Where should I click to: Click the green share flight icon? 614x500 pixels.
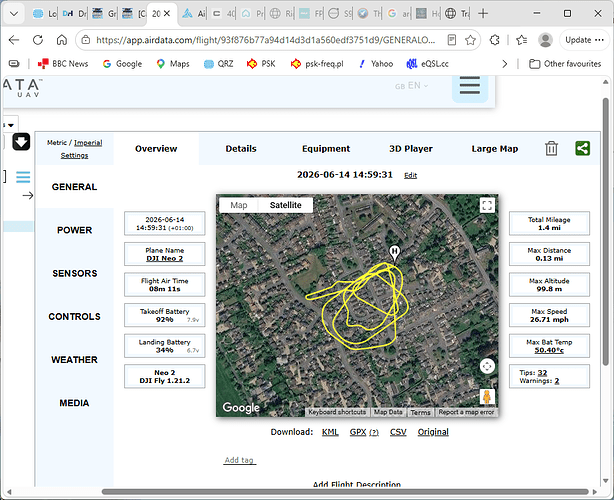coord(582,148)
